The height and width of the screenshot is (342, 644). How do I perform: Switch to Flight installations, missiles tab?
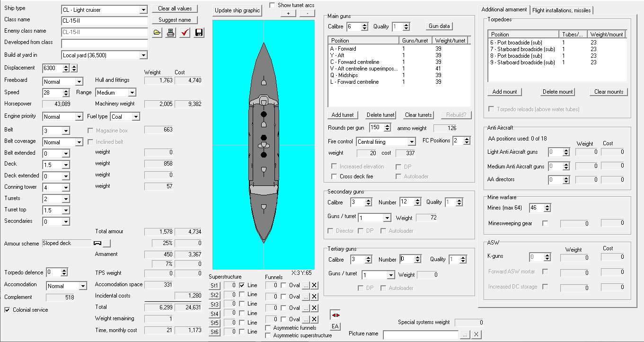point(561,10)
